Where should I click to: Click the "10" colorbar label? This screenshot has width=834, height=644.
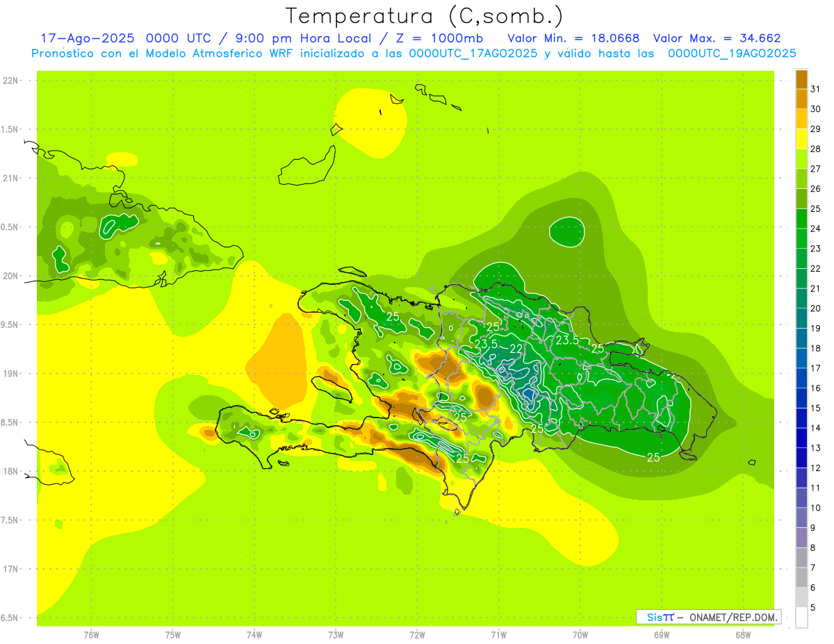[816, 508]
